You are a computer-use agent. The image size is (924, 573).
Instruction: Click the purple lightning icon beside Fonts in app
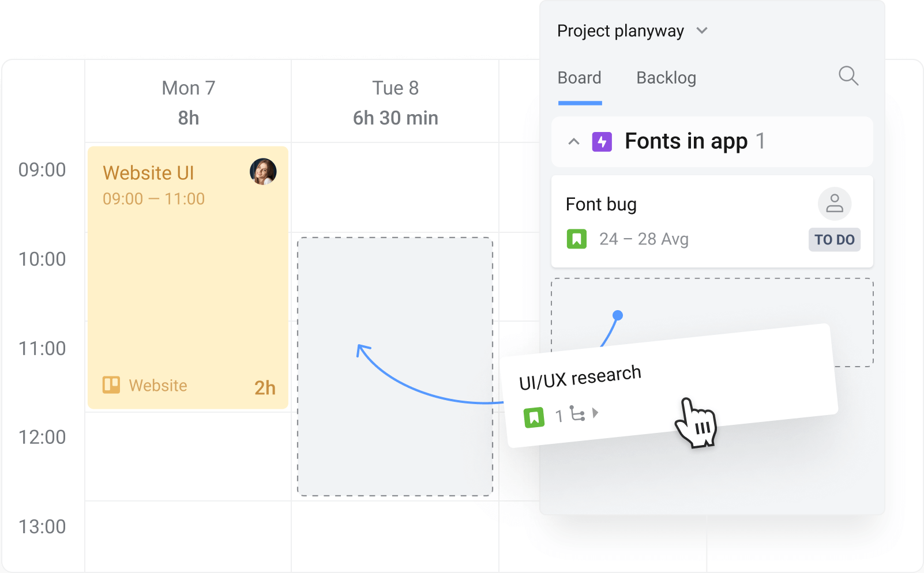[602, 142]
